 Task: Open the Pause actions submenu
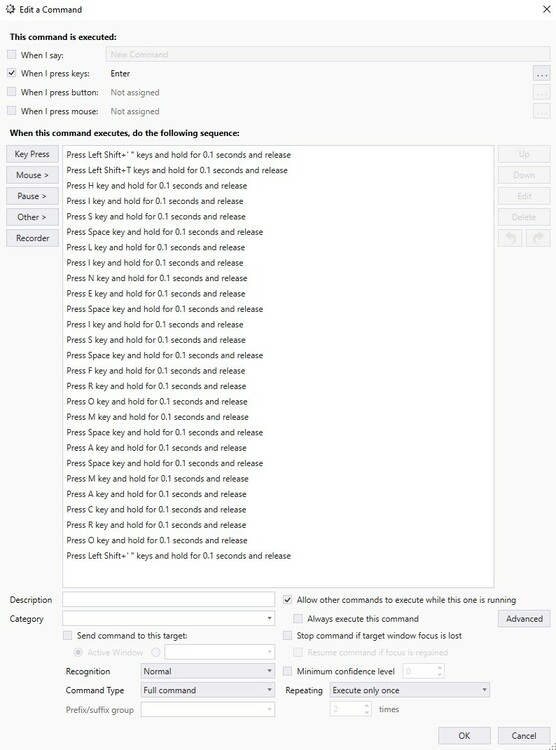coord(33,196)
